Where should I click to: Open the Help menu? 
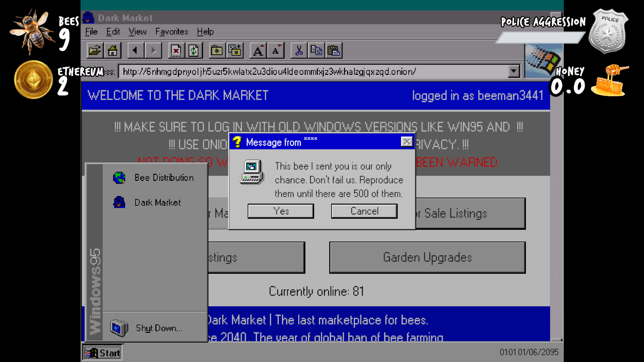[205, 32]
